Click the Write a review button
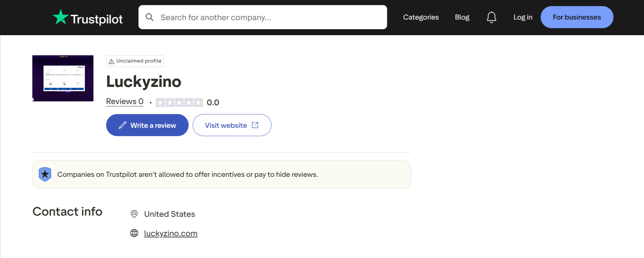Viewport: 644px width, 258px height. 147,125
